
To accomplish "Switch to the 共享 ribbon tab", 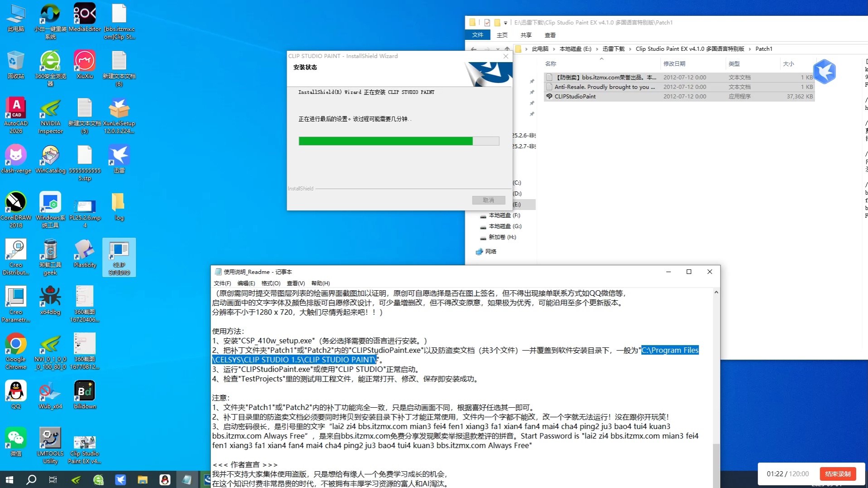I will pyautogui.click(x=526, y=35).
